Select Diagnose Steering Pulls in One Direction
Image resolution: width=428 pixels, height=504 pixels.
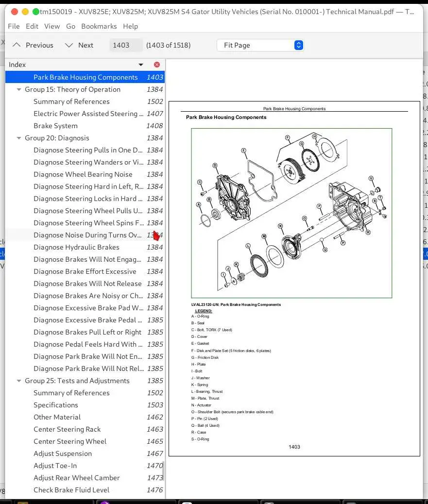point(85,150)
